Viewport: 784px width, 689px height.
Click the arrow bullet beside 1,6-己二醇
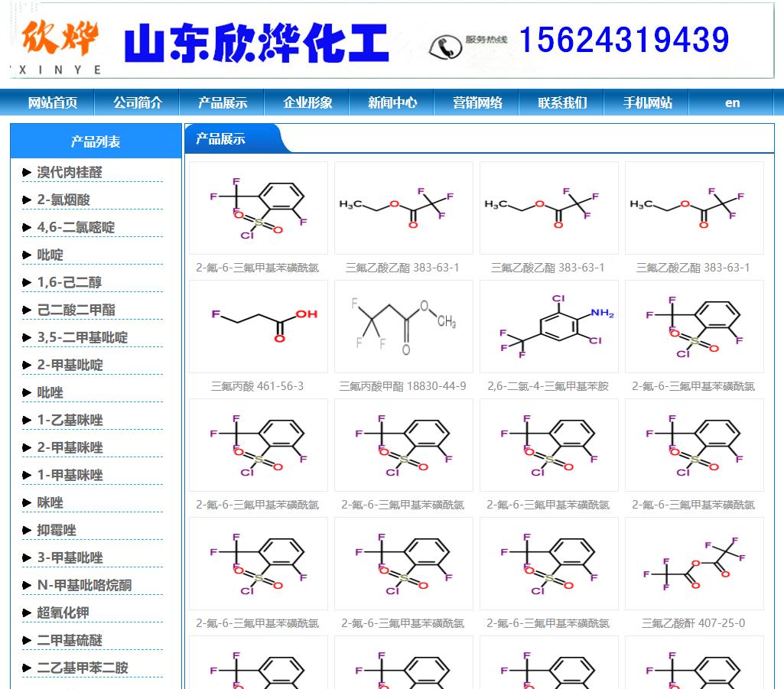[x=28, y=283]
